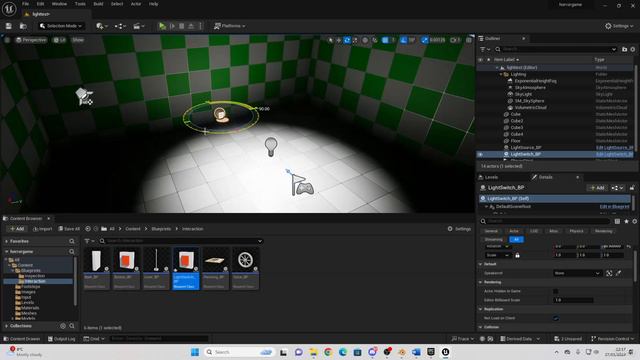640x360 pixels.
Task: Select the Physics filter in Details
Action: point(576,231)
